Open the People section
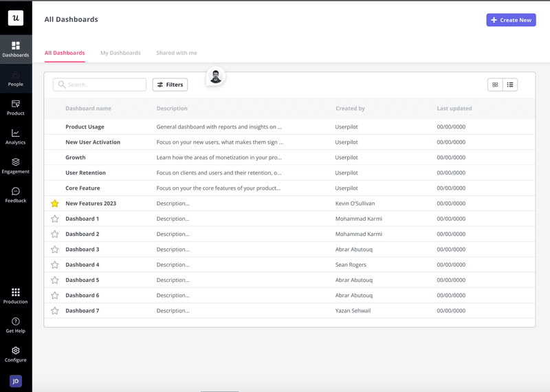Screen dimensions: 550x392 tap(16, 78)
